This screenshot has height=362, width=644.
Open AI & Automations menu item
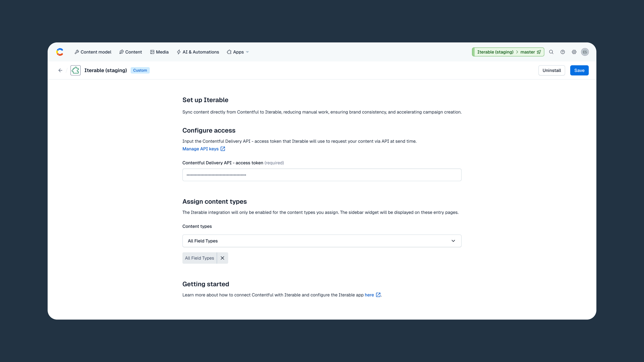coord(198,52)
